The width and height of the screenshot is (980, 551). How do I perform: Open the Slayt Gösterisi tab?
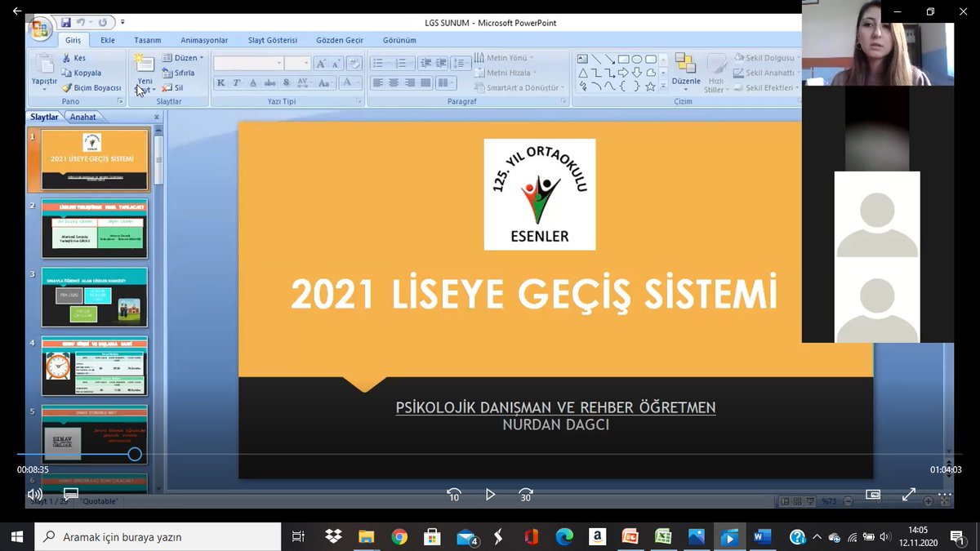[273, 40]
